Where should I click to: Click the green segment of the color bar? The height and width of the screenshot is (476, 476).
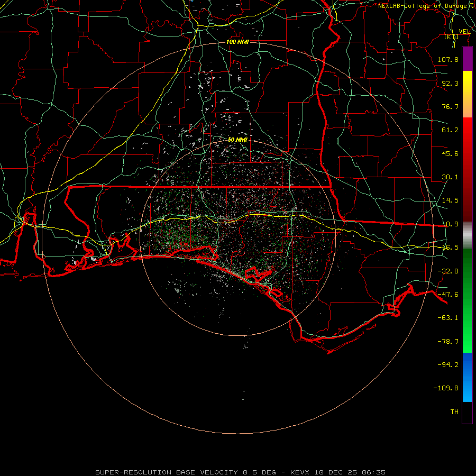pyautogui.click(x=467, y=300)
